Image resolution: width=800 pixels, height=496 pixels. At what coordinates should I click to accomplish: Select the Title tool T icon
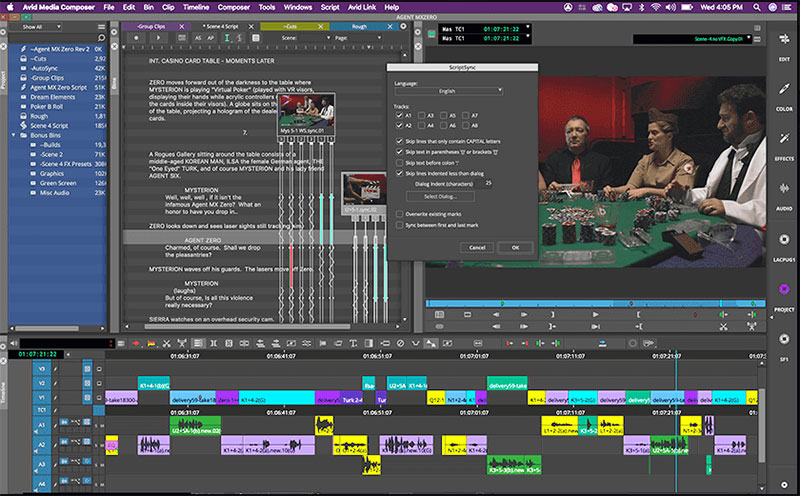pos(353,343)
